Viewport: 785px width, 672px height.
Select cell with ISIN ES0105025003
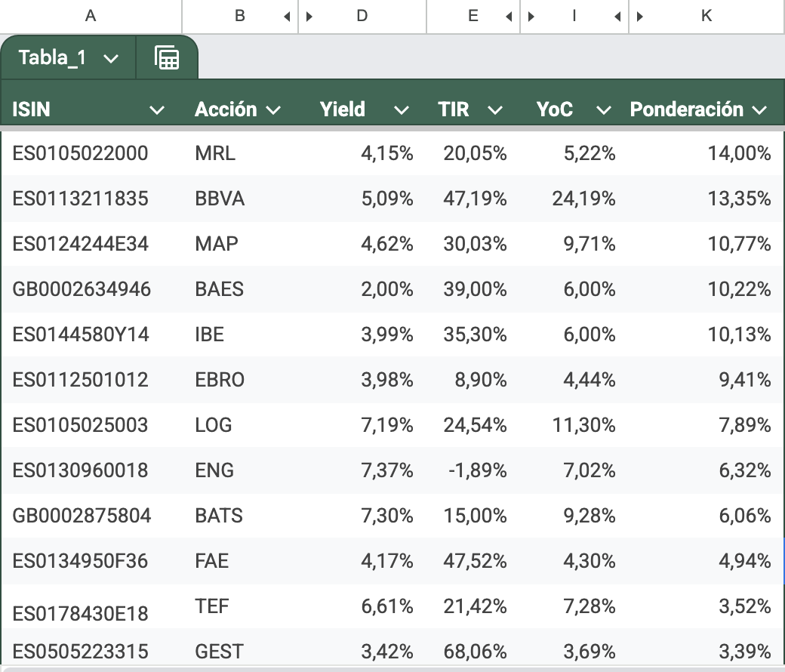tap(91, 425)
